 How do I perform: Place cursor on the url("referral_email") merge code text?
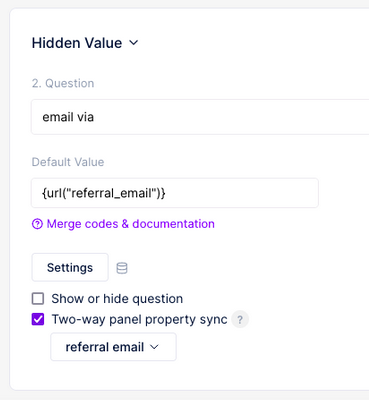point(104,193)
